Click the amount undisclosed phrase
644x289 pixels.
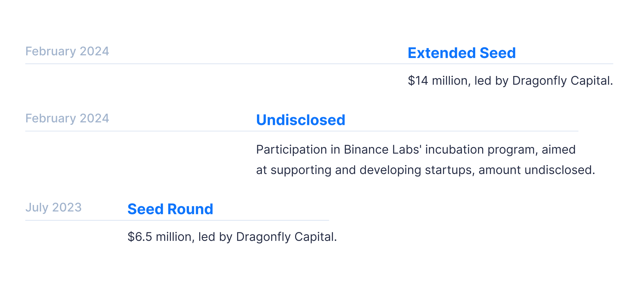[537, 170]
